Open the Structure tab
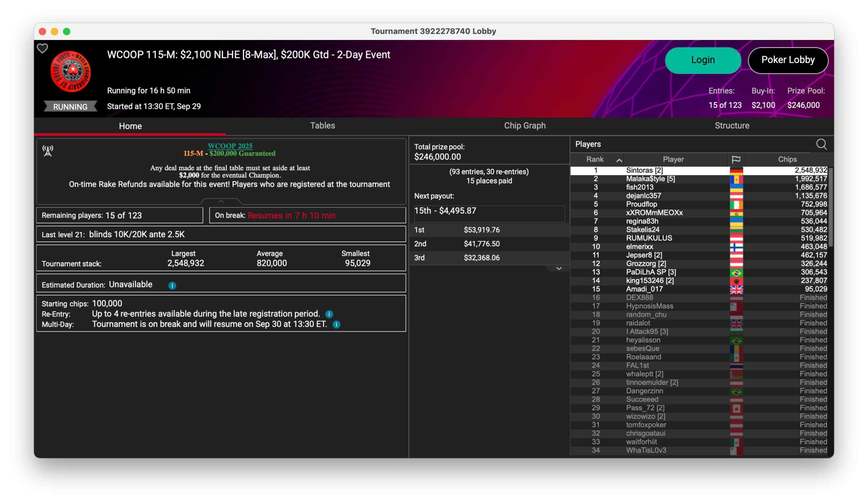This screenshot has height=503, width=868. click(732, 125)
